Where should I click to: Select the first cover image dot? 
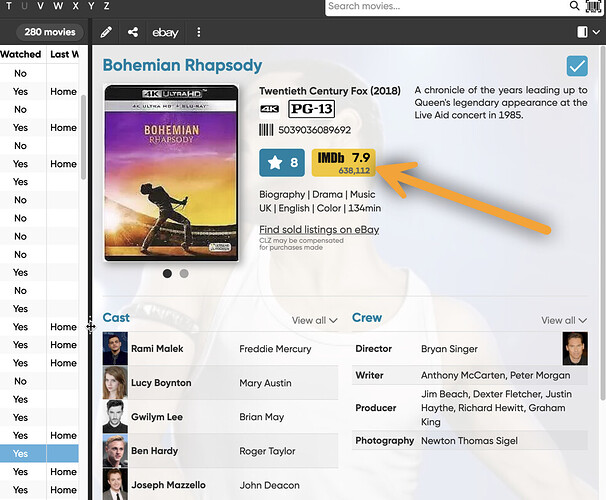pos(167,273)
